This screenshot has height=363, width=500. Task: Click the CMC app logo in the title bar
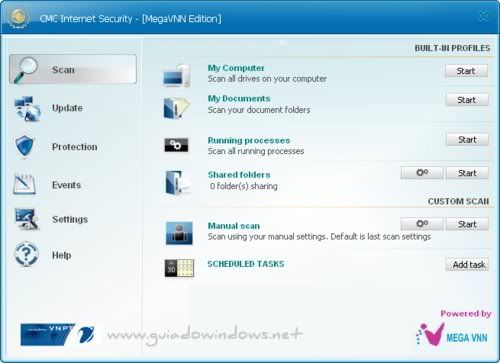tap(18, 18)
